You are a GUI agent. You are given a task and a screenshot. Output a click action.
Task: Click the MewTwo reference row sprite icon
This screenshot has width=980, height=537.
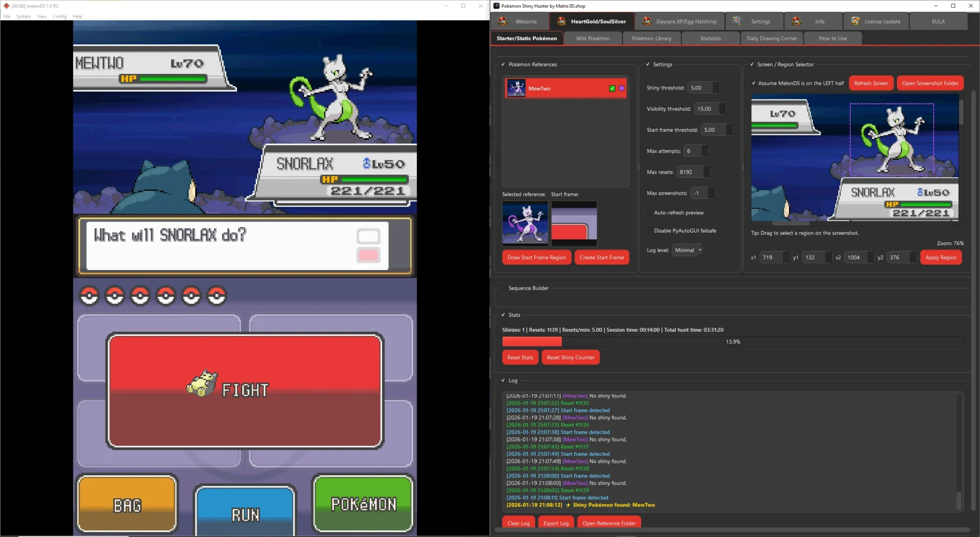tap(516, 88)
